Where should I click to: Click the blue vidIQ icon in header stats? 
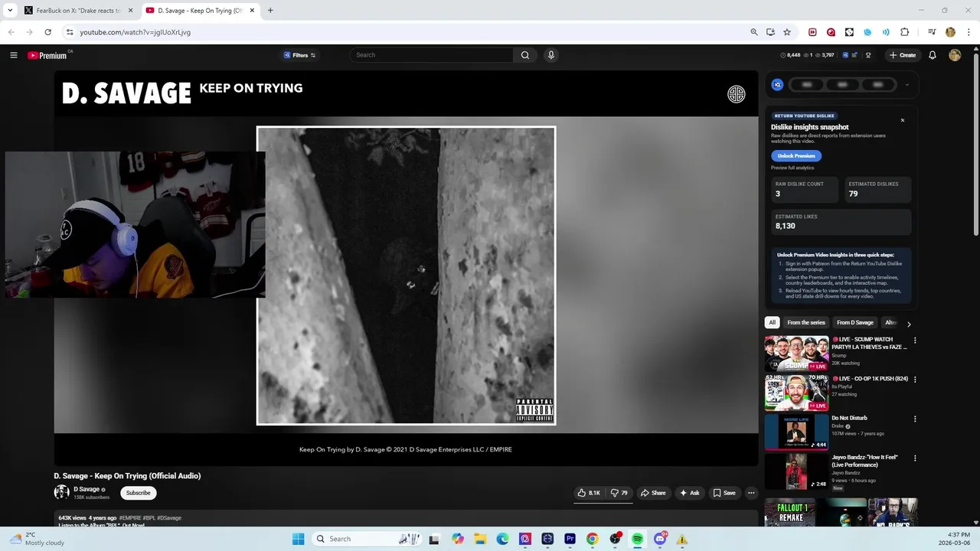point(845,55)
